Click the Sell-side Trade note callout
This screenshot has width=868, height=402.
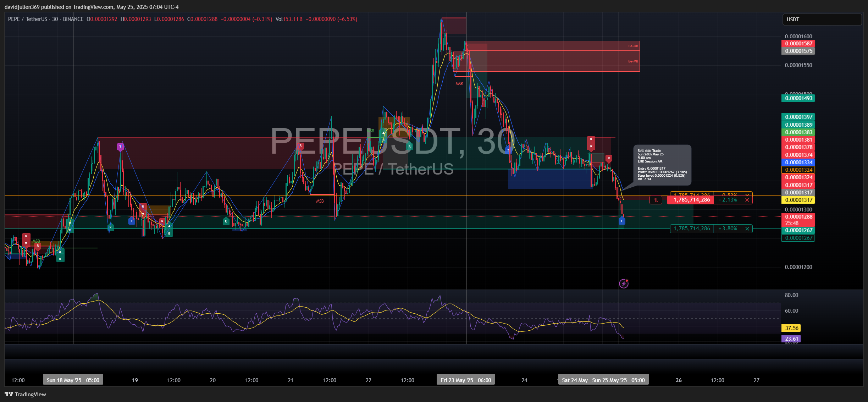pyautogui.click(x=663, y=165)
